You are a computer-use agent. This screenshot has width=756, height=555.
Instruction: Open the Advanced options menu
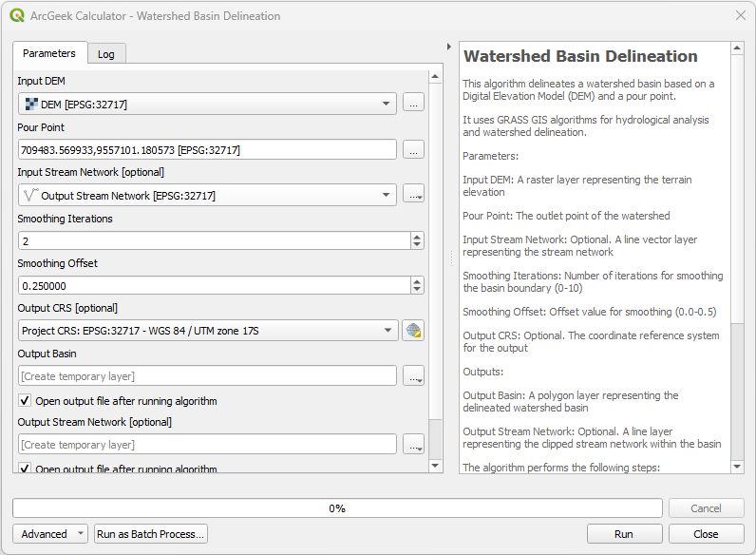coord(50,534)
